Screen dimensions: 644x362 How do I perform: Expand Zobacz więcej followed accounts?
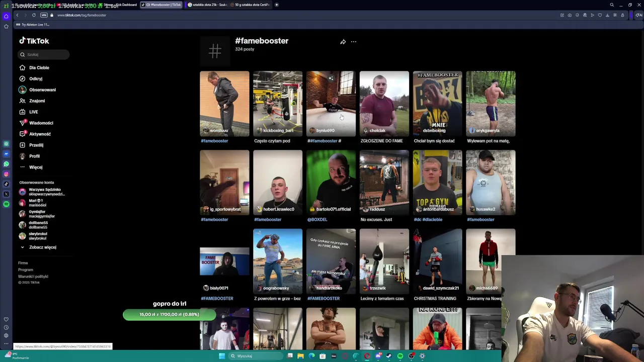tap(38, 247)
